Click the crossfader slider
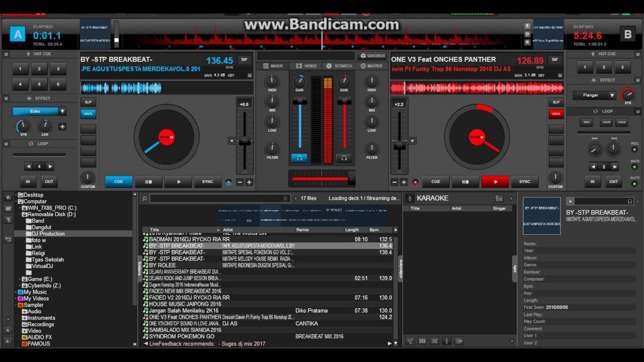644x362 pixels. point(322,178)
